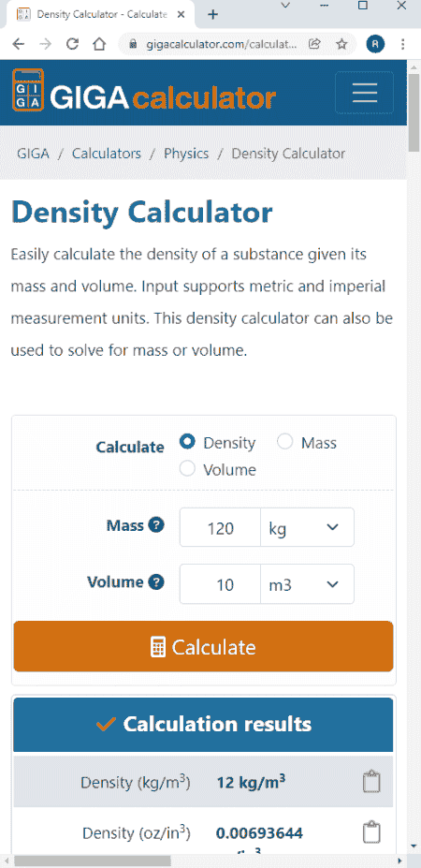Copy the Density kg/m³ result to clipboard
The image size is (421, 868).
371,782
